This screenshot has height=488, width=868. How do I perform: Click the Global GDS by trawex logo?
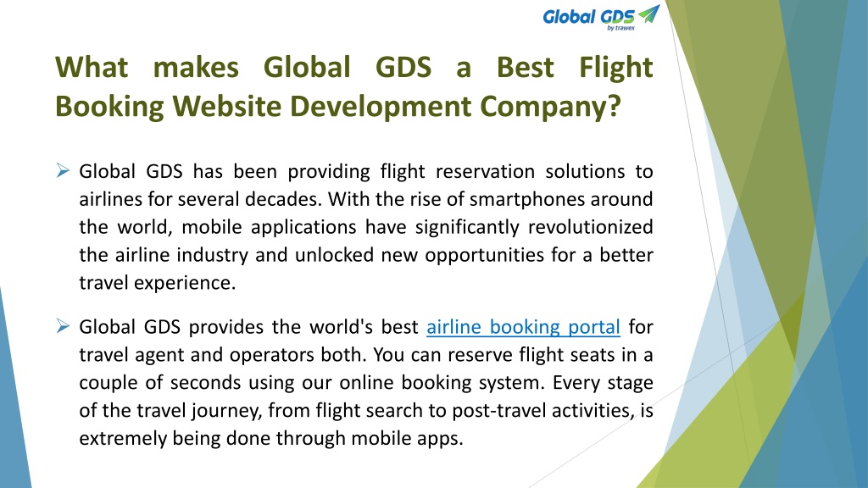coord(601,18)
